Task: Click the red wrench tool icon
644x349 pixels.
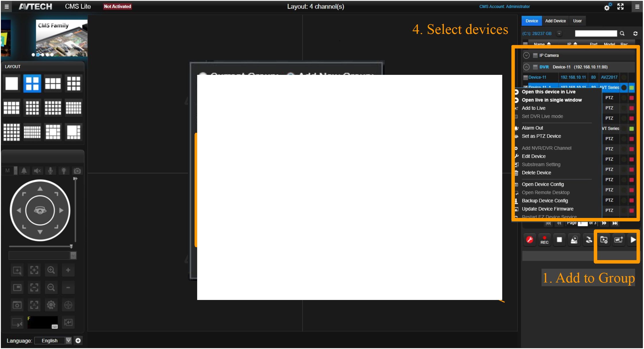Action: 529,240
